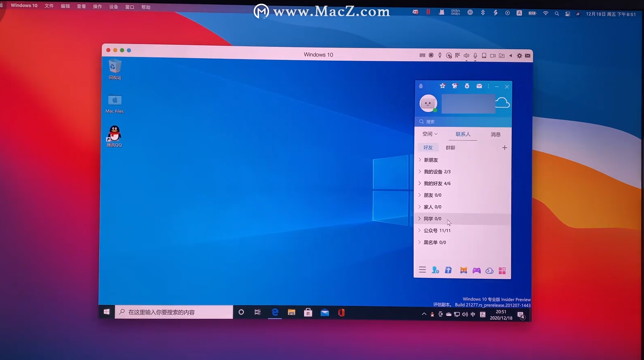Open the QQ star VIP icon
This screenshot has width=644, height=360.
coord(442,86)
